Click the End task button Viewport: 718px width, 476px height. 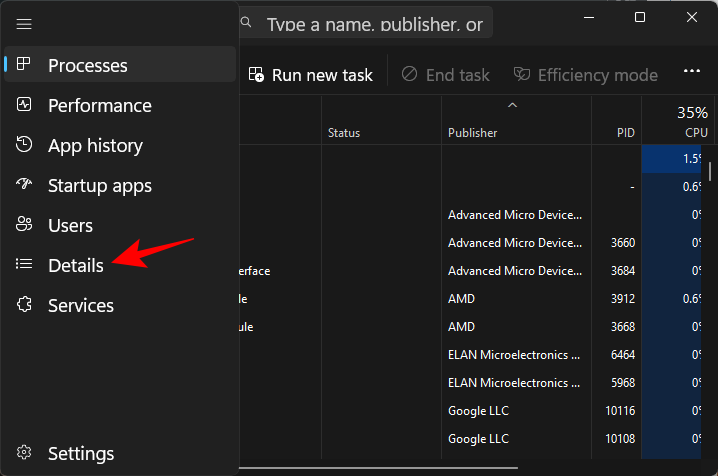click(446, 75)
